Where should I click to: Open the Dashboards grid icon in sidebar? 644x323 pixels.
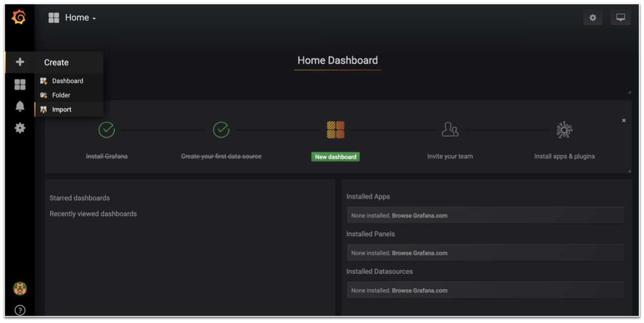20,84
